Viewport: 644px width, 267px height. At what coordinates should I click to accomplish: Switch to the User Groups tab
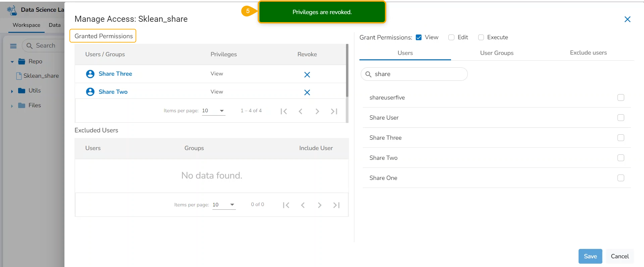496,53
